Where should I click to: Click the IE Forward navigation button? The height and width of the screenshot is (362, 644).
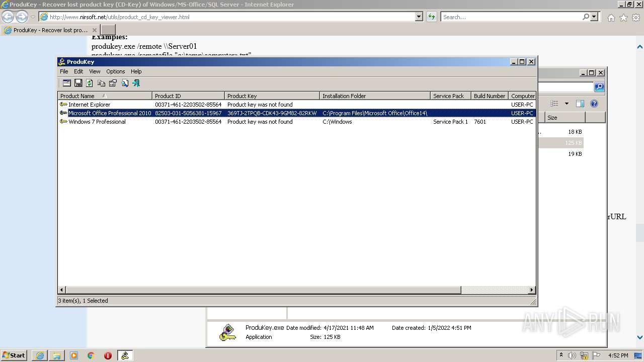point(21,17)
